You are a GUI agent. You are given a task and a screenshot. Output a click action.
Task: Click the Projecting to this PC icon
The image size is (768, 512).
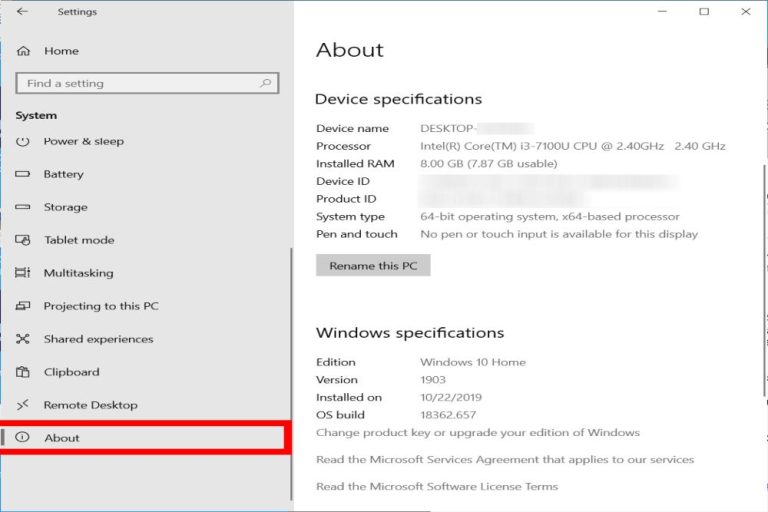24,306
